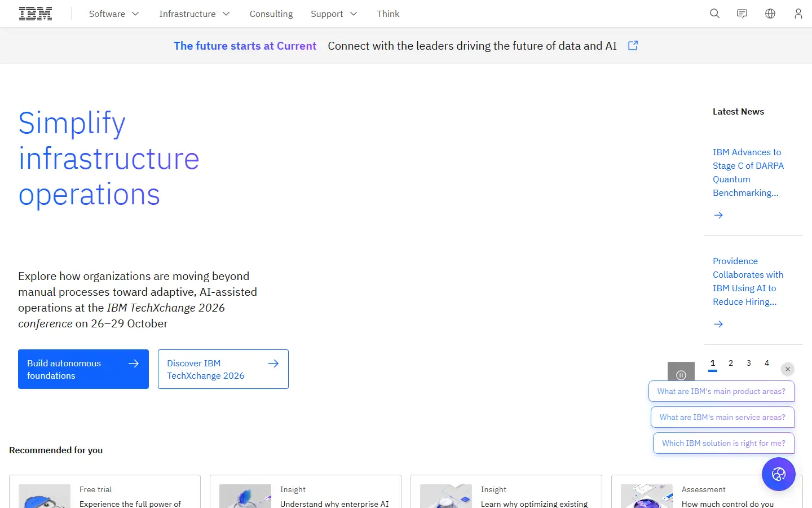Viewport: 812px width, 508px height.
Task: Click 'Connect with the leaders' banner text
Action: click(473, 46)
